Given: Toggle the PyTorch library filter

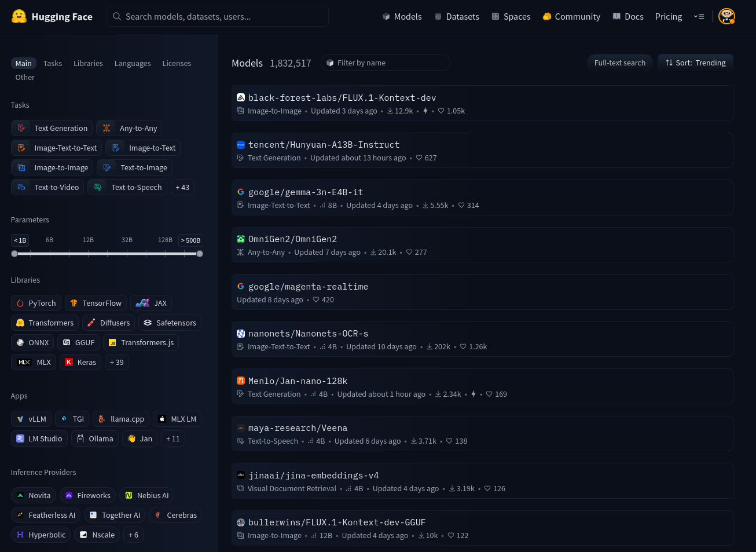Looking at the screenshot, I should click(x=36, y=303).
